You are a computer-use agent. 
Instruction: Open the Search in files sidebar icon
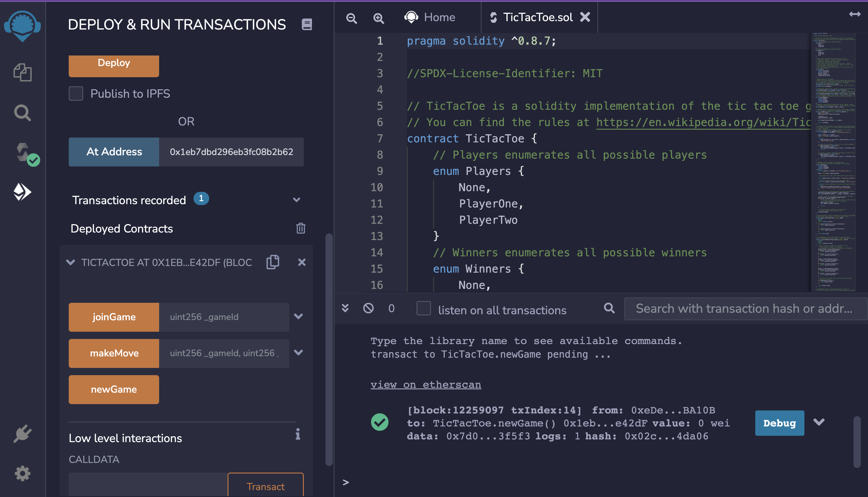coord(23,113)
